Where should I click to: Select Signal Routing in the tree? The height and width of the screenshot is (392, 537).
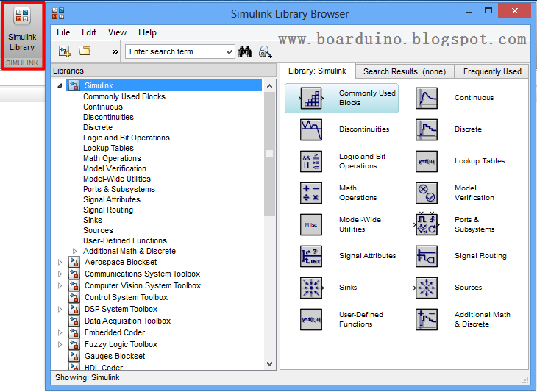point(108,210)
